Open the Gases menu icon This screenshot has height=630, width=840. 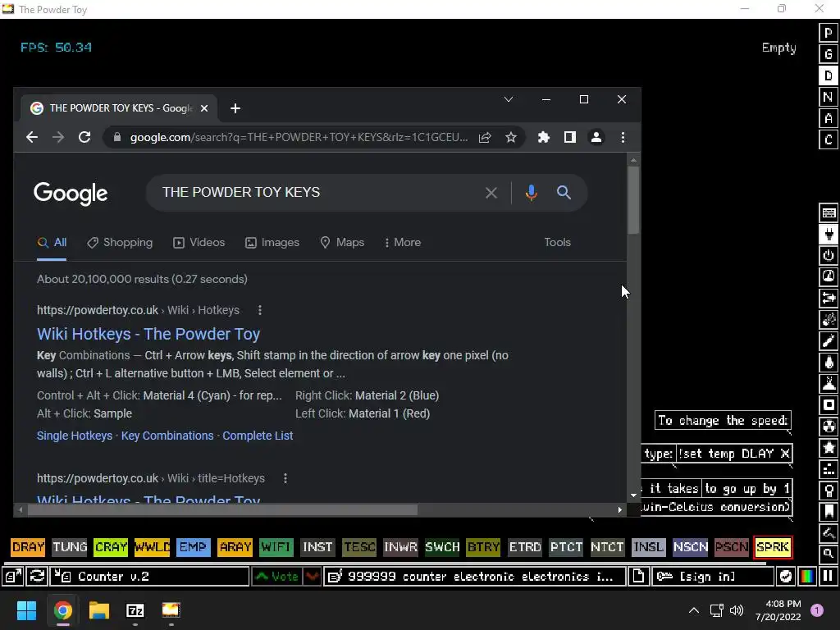[x=829, y=341]
